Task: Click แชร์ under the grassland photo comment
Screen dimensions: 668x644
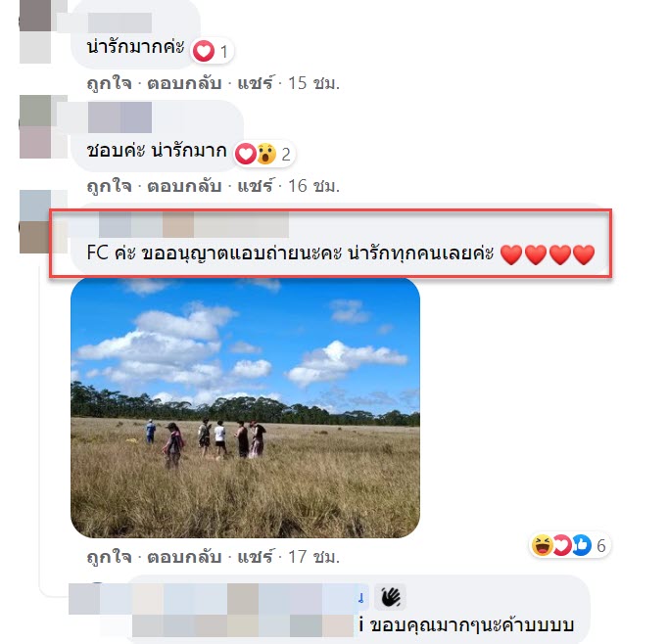Action: [x=256, y=557]
